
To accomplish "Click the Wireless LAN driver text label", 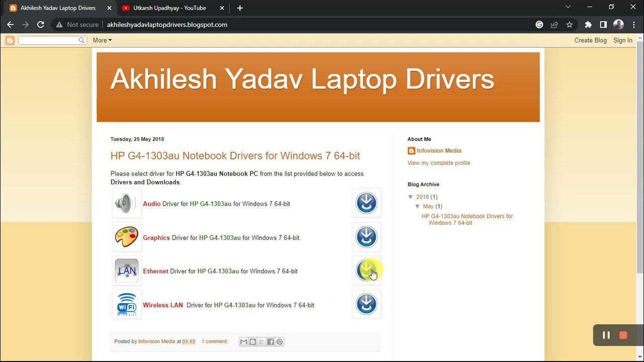I will [228, 305].
